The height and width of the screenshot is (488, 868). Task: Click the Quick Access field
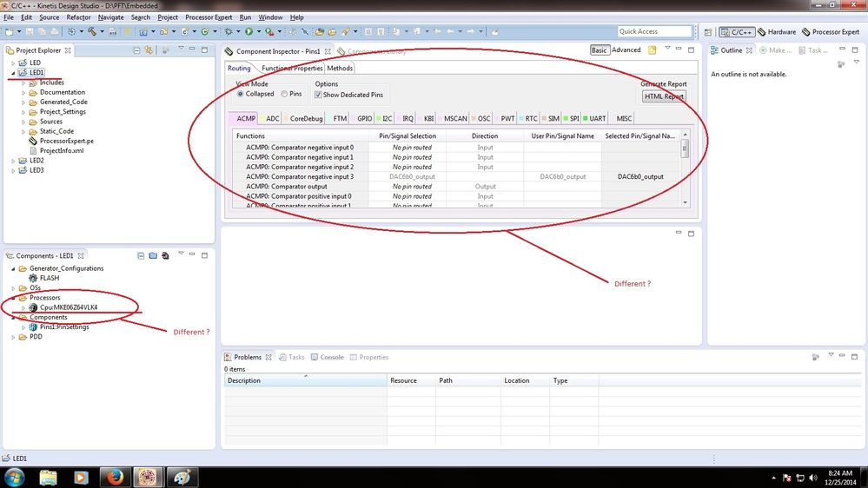[654, 31]
